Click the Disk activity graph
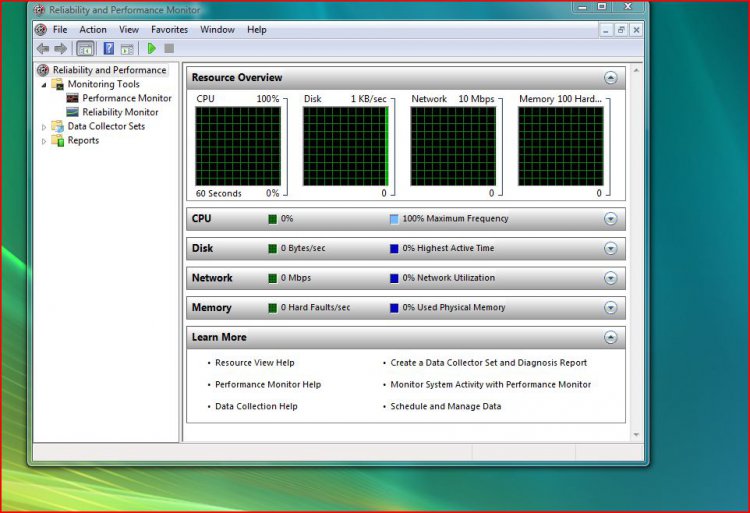The height and width of the screenshot is (513, 750). [345, 146]
